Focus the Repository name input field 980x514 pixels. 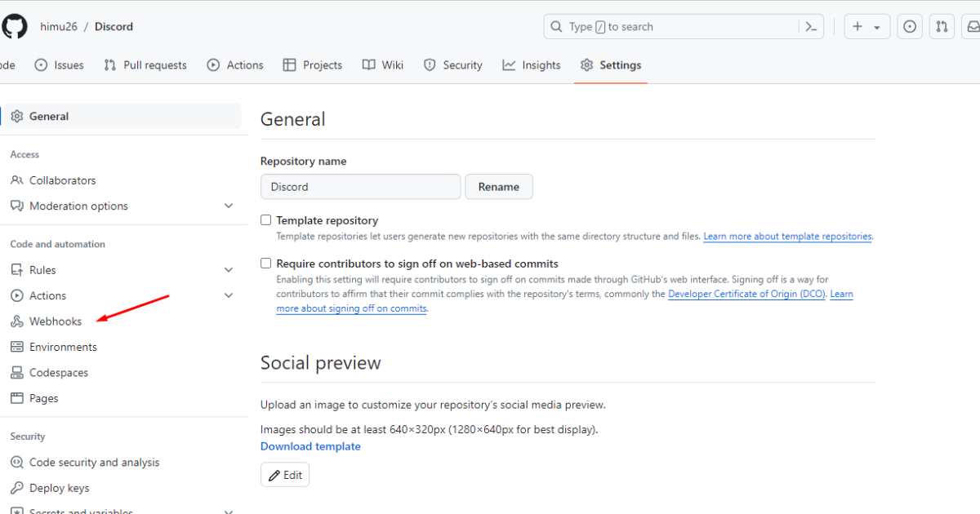pyautogui.click(x=361, y=187)
